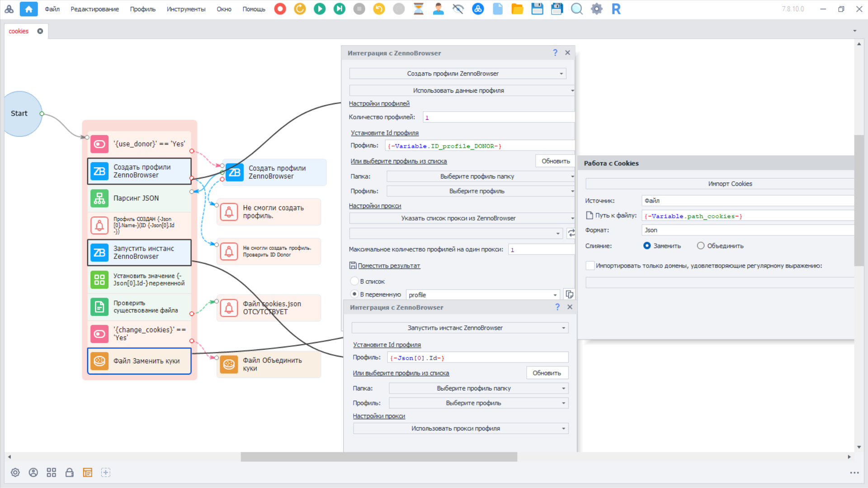Open the user profile icon in toolbar

point(438,9)
